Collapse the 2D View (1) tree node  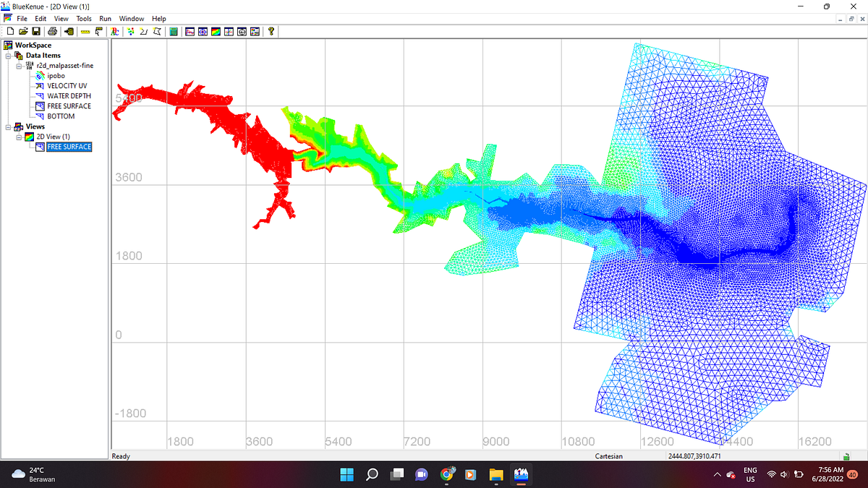pos(19,137)
